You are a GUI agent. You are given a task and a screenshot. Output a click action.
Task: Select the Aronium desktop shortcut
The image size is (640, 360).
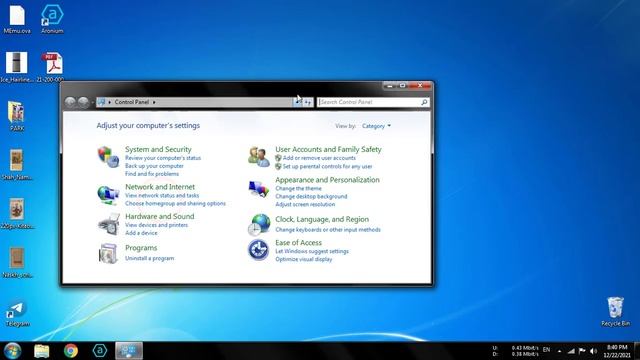(x=52, y=19)
